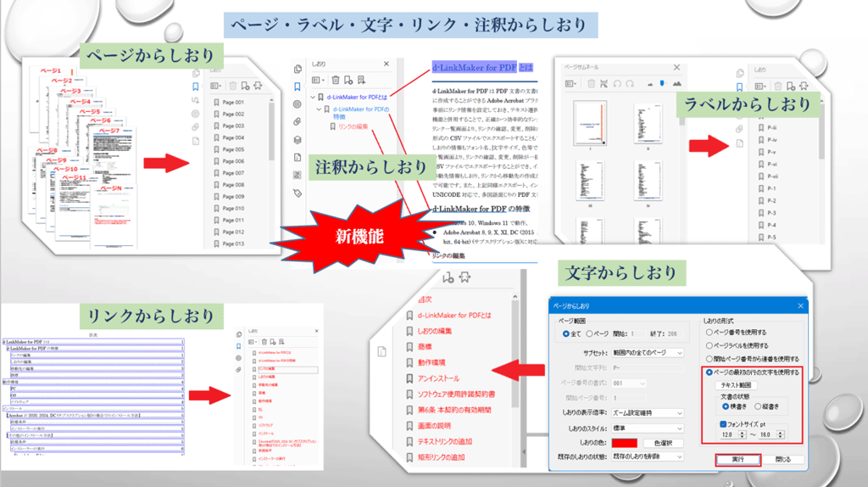This screenshot has height=487, width=868.
Task: Select blue Bookmarks icon in center sidebar
Action: tap(298, 87)
